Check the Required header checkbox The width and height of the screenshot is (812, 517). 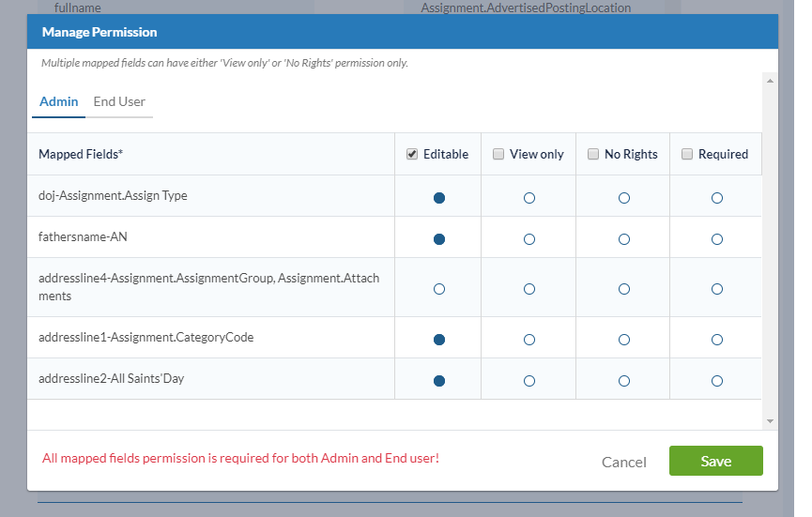tap(687, 154)
